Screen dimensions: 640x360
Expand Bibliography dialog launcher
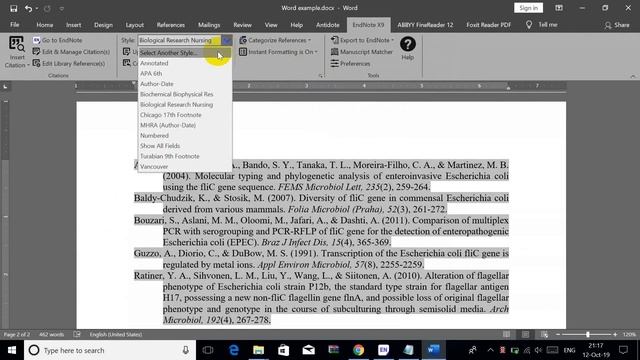[x=321, y=76]
